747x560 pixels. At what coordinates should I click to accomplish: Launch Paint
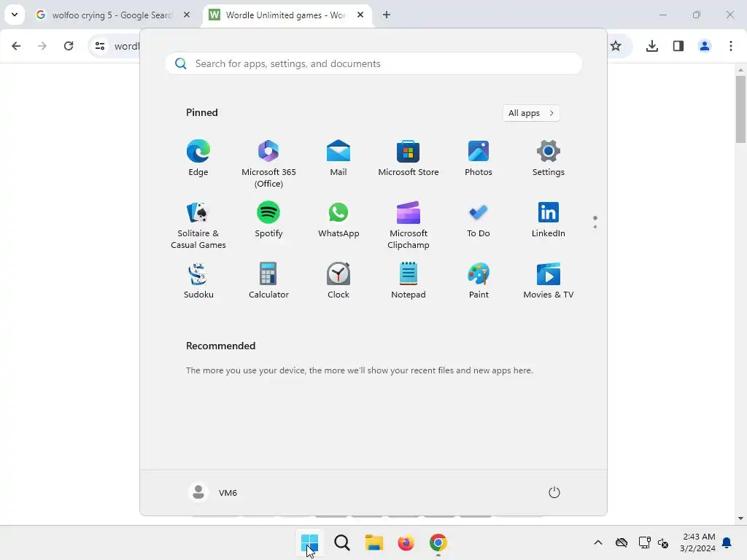(479, 281)
